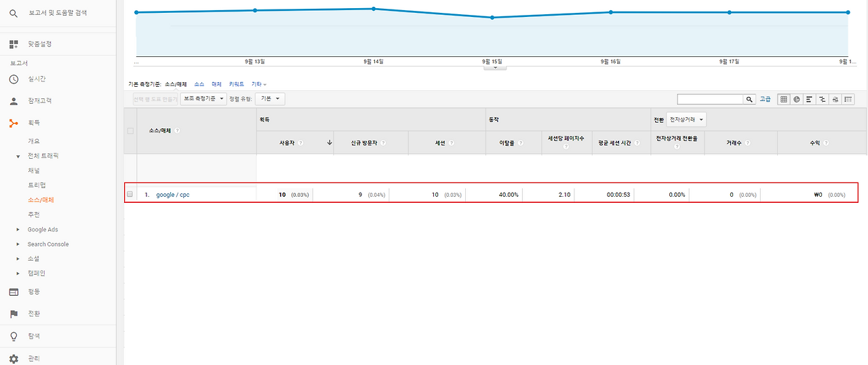Select 채널 under 전체 트래픽

click(34, 170)
